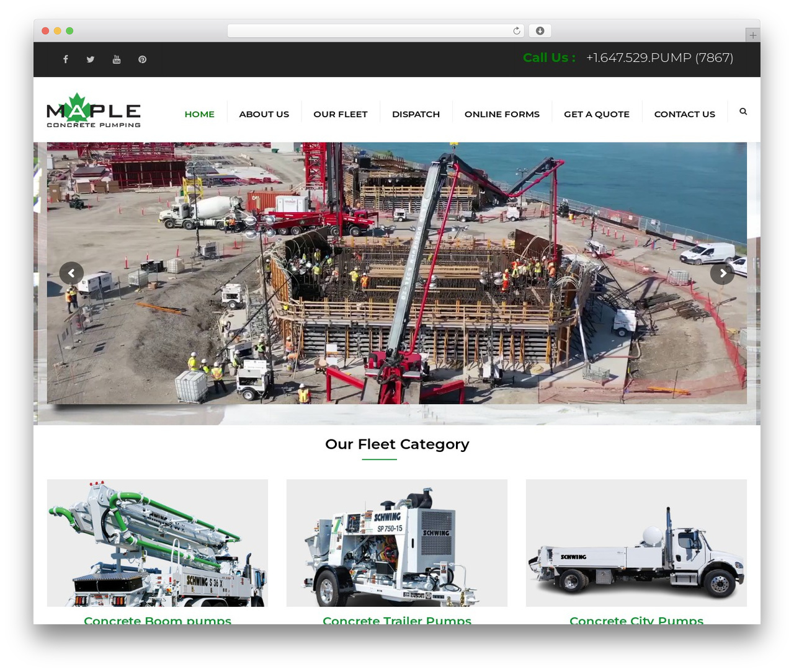View the Schwing city pump truck image

tap(636, 543)
